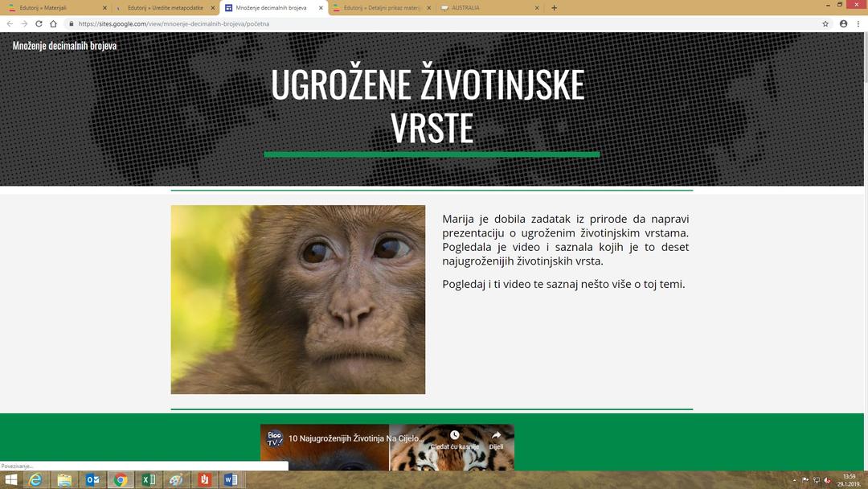Switch to Edutorij » Uredite metapodatke tab

pos(165,8)
